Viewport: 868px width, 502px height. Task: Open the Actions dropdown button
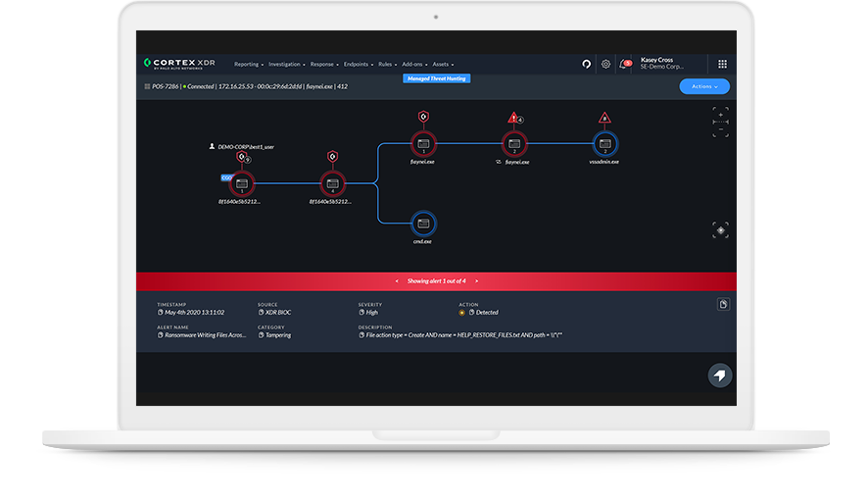pos(703,86)
